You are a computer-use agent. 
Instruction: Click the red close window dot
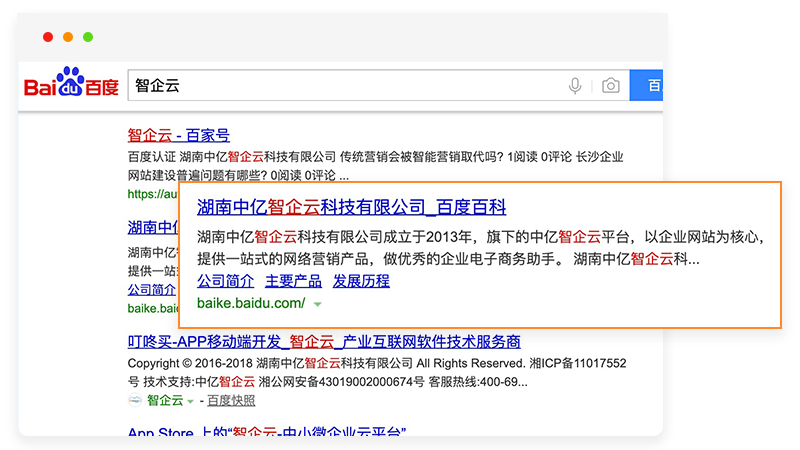48,37
